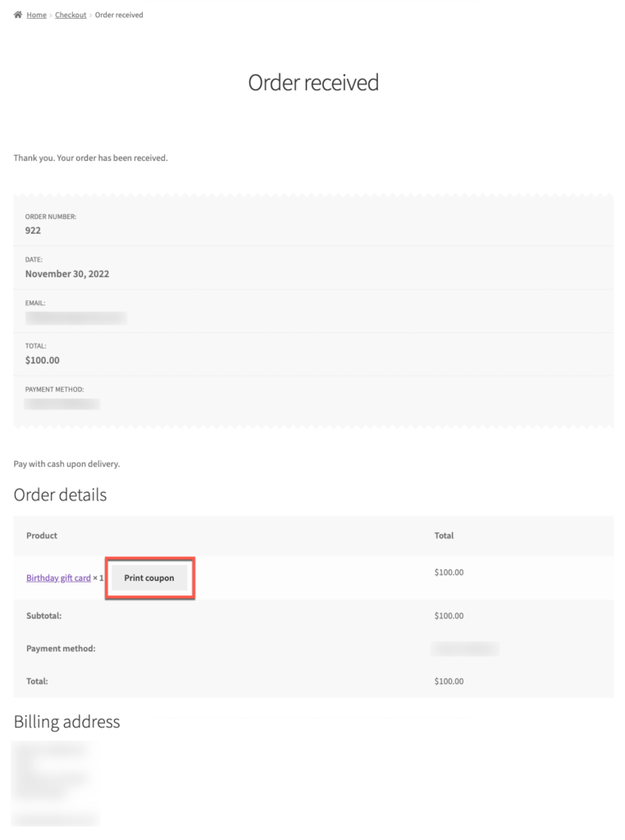Click the date November 30, 2022

(x=67, y=274)
